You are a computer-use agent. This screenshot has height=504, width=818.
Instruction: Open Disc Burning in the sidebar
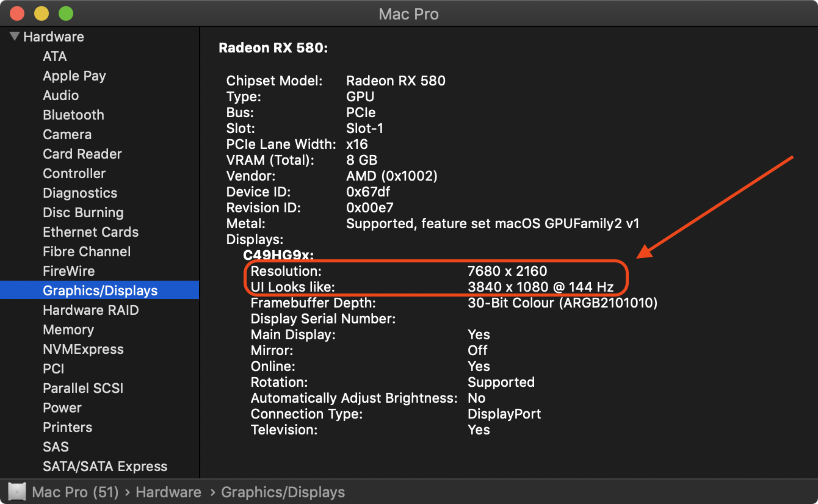tap(83, 212)
